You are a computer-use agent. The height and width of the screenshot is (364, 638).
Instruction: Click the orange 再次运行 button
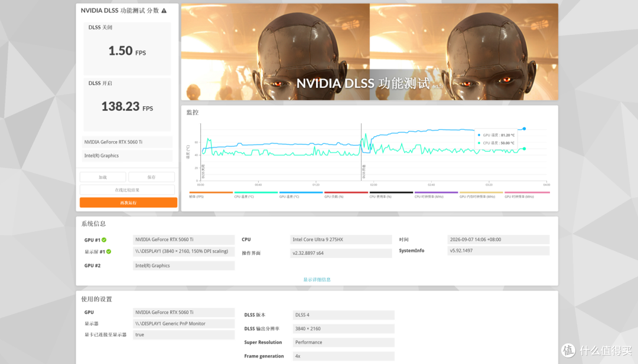click(x=128, y=202)
